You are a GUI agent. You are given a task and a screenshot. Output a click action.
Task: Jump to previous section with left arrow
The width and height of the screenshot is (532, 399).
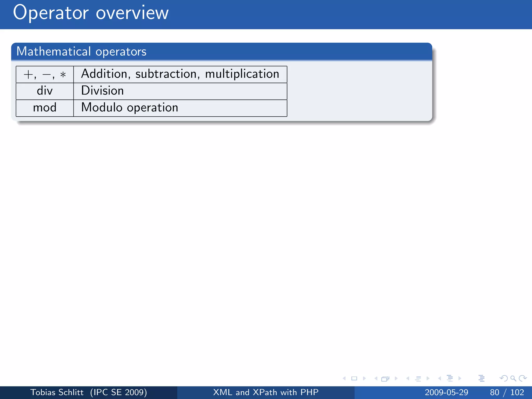click(440, 378)
